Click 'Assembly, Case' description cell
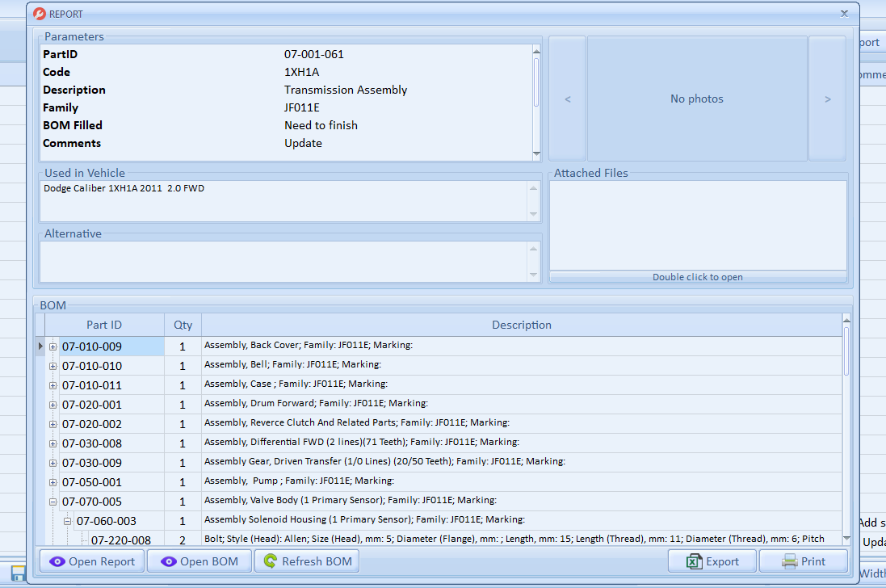886x588 pixels. (x=522, y=384)
